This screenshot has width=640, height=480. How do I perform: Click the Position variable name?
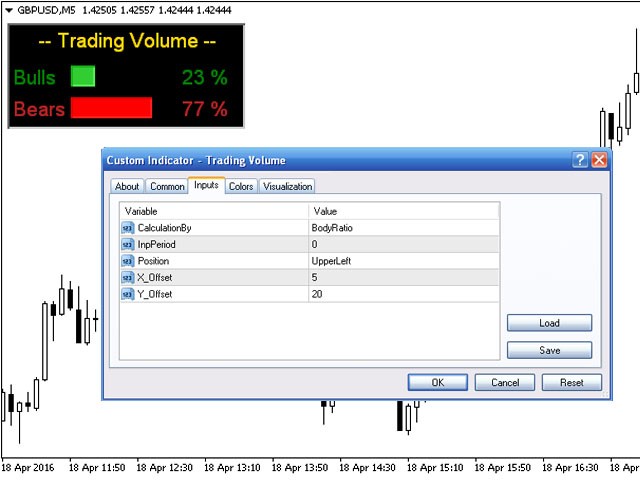click(153, 261)
